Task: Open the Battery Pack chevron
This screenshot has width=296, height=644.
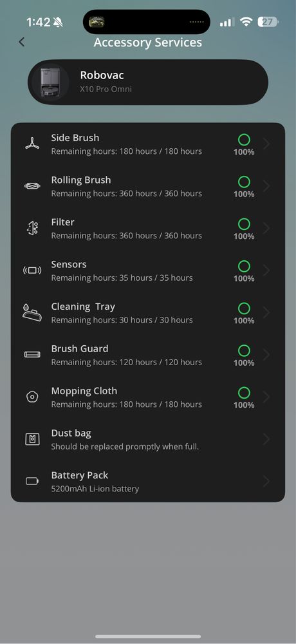Action: pyautogui.click(x=266, y=481)
